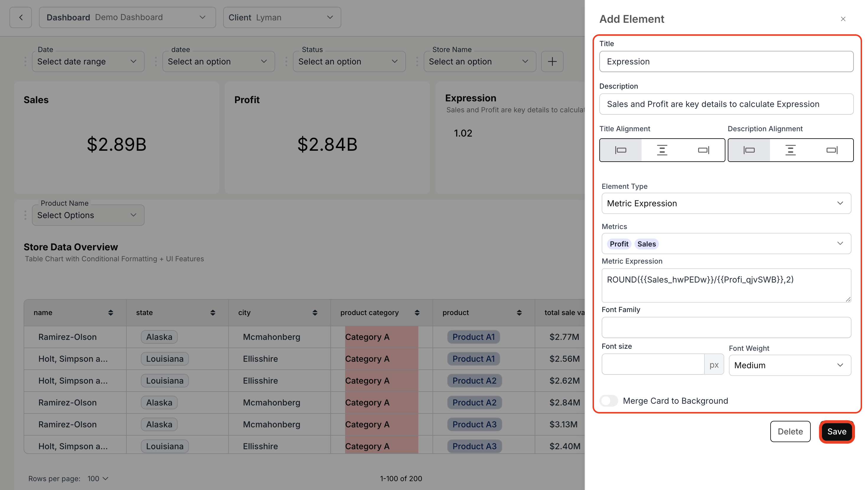
Task: Enable Merge Card to Background
Action: click(x=608, y=401)
